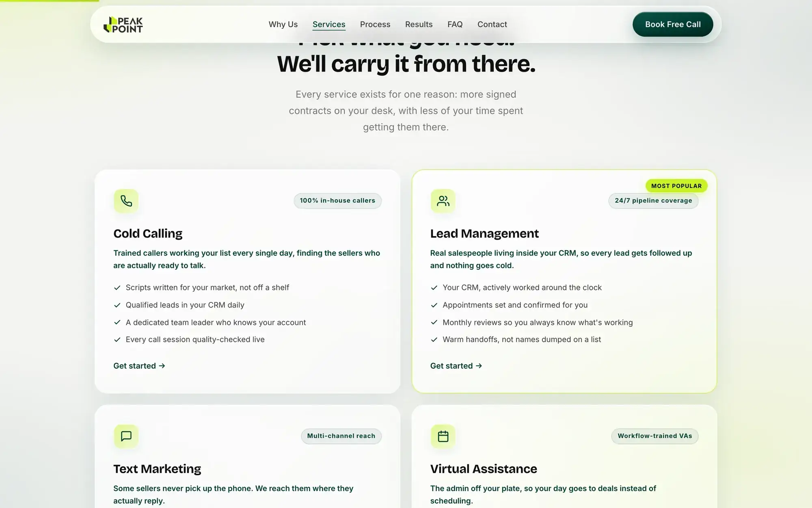Go to the Process section

(375, 24)
